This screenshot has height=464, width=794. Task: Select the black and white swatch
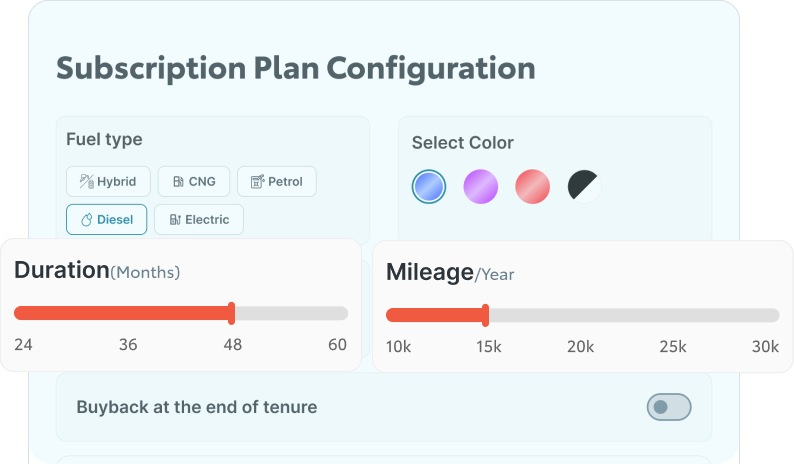[585, 186]
